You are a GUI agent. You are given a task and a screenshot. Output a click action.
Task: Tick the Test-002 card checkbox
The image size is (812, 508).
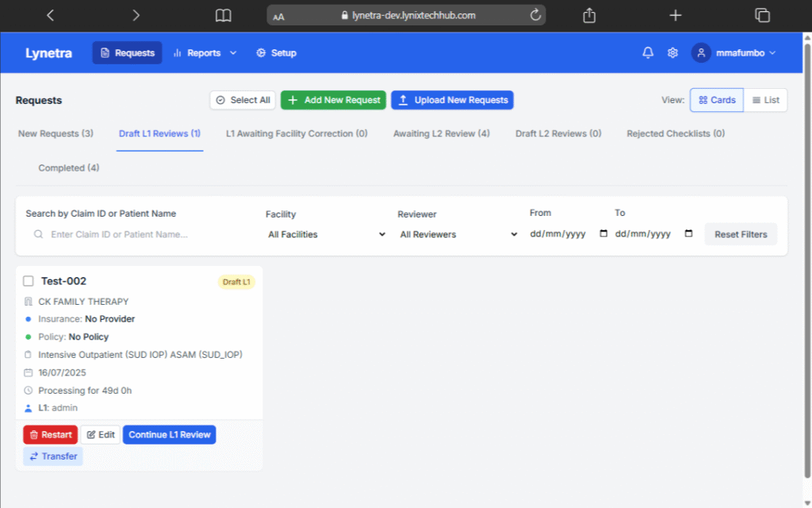[29, 281]
